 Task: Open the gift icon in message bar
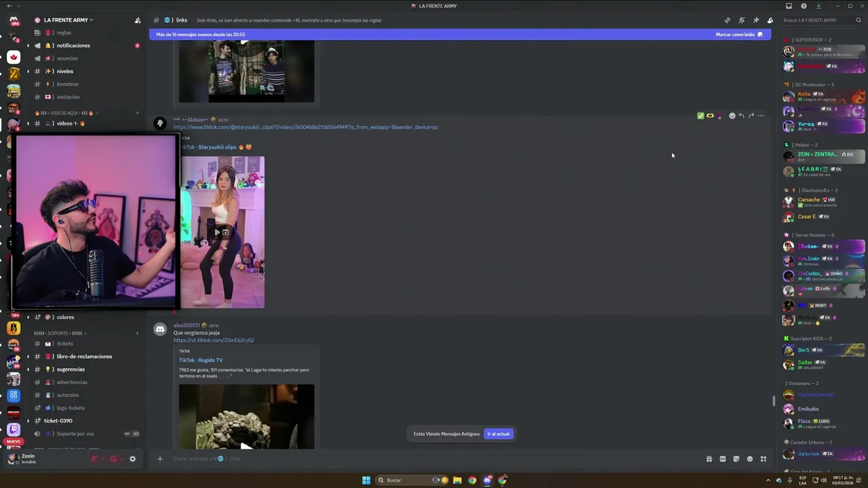[709, 459]
